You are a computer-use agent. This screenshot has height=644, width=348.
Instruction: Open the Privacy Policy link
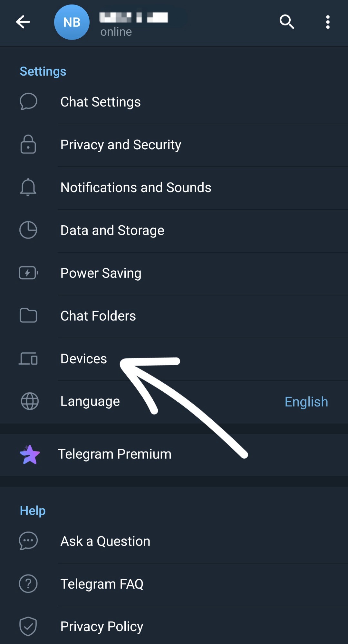pyautogui.click(x=102, y=627)
